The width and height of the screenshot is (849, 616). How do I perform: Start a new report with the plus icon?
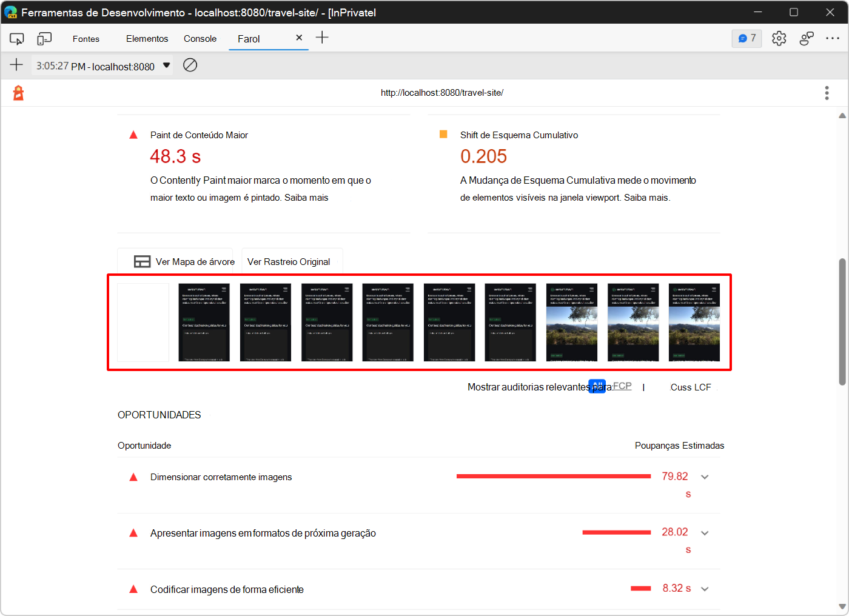coord(16,65)
